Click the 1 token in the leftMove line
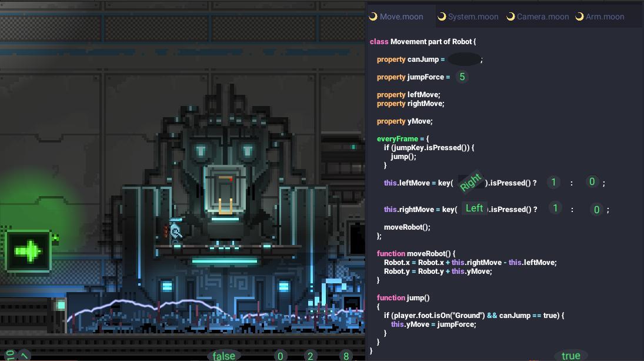 [553, 182]
